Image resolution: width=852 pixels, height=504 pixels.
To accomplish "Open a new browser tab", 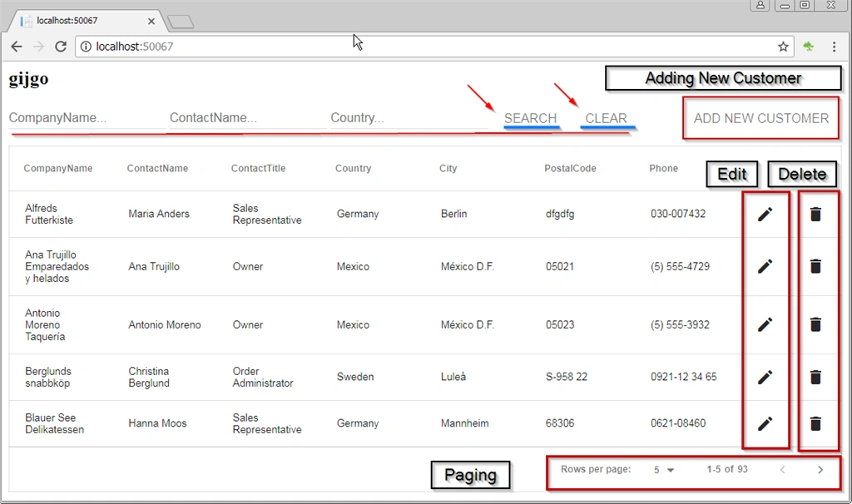I will (181, 22).
